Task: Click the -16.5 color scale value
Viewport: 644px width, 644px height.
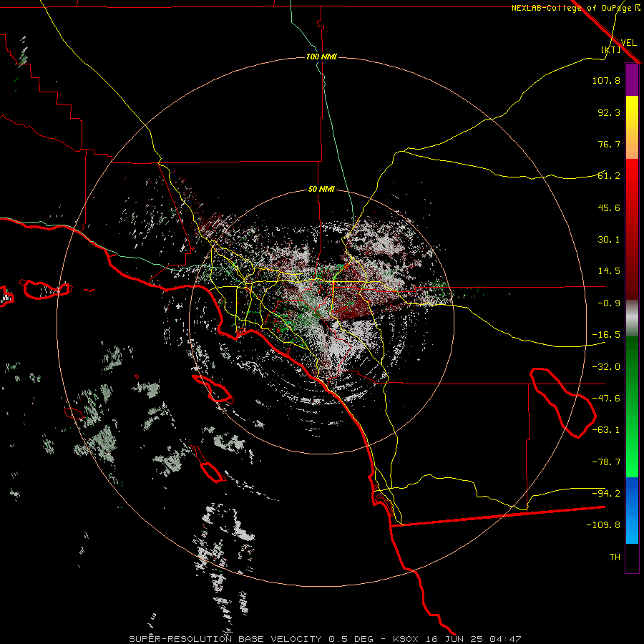Action: (606, 335)
